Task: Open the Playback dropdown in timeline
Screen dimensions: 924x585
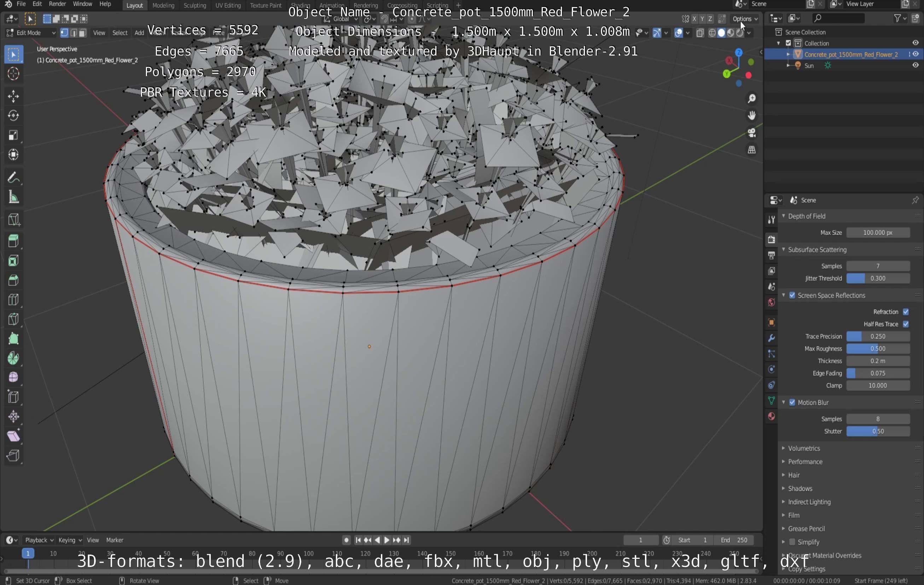Action: pyautogui.click(x=39, y=540)
